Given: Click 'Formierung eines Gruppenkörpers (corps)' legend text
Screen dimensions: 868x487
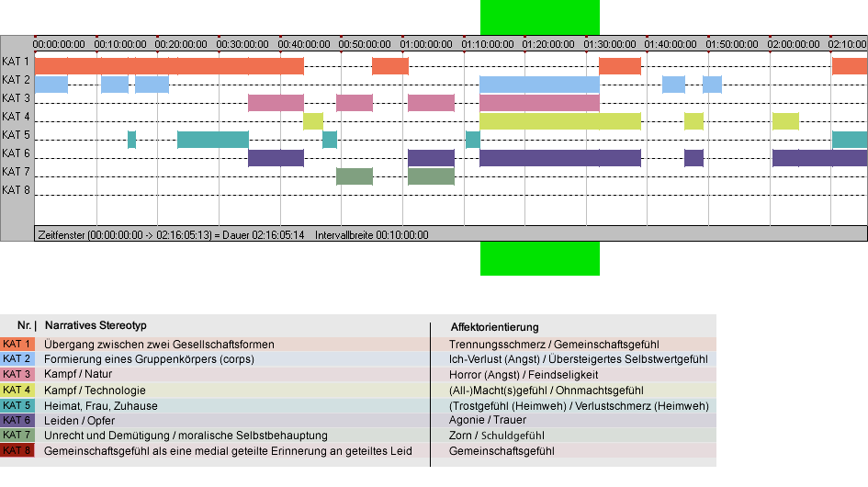Looking at the screenshot, I should coord(150,359).
